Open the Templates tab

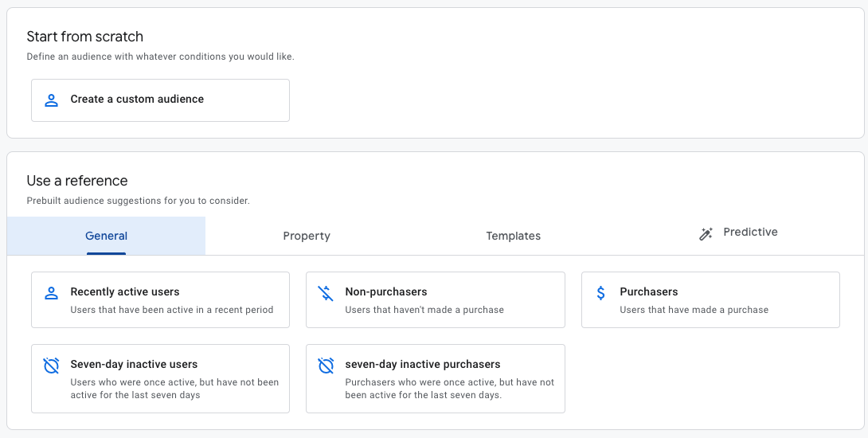tap(513, 236)
